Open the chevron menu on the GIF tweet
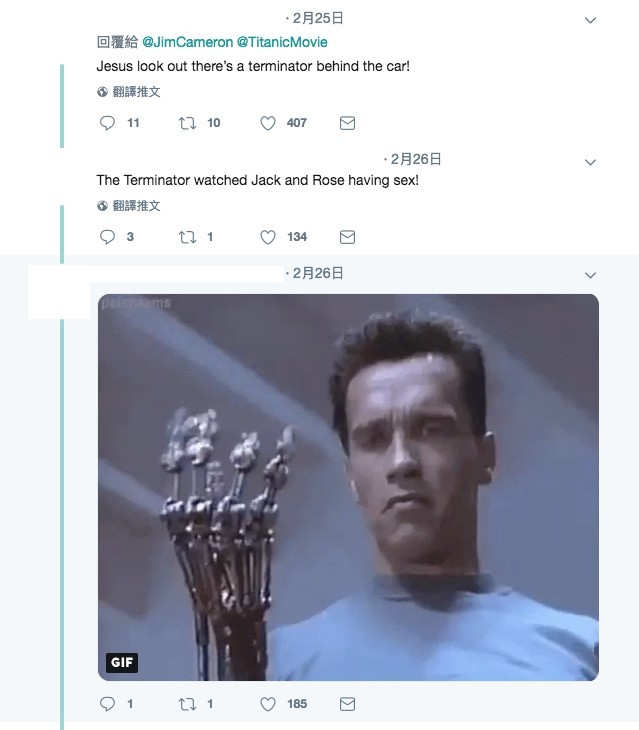Image resolution: width=639 pixels, height=730 pixels. point(590,275)
